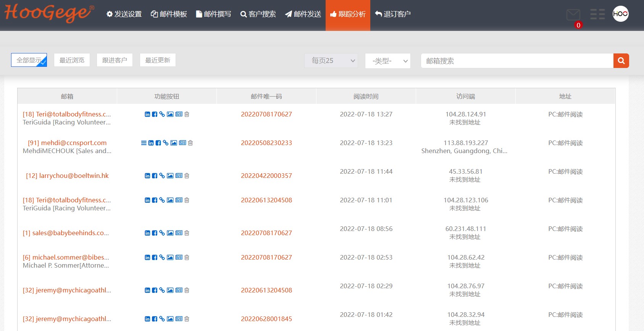Delete the mehdi@ccnsport.com record via trash icon
This screenshot has width=644, height=331.
click(190, 143)
